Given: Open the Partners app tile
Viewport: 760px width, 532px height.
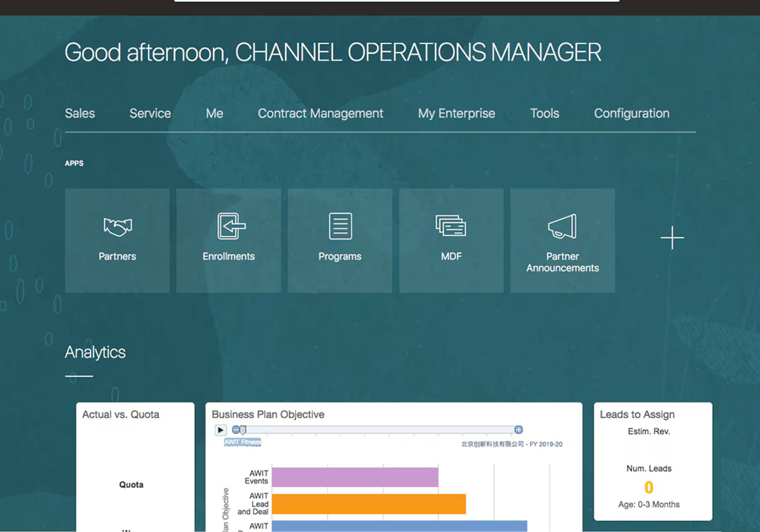Looking at the screenshot, I should 118,240.
